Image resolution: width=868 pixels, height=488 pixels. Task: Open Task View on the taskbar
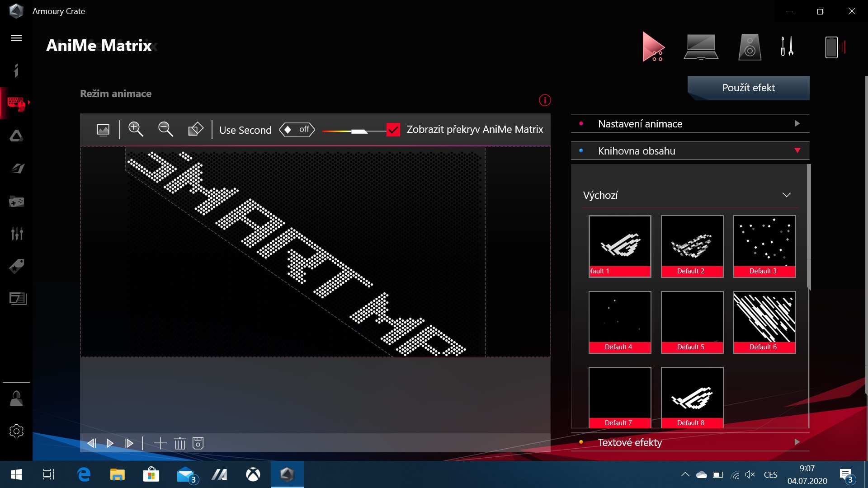click(x=49, y=474)
